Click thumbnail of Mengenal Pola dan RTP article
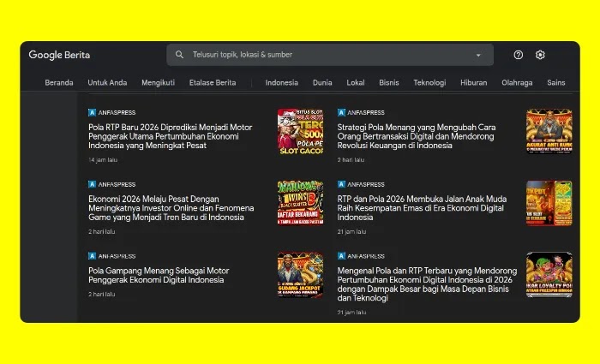 549,275
